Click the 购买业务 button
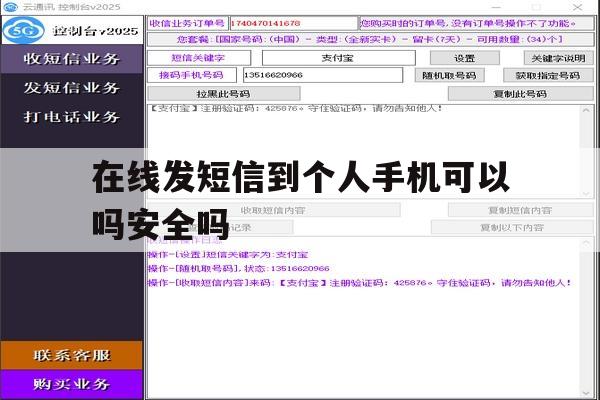This screenshot has width=600, height=400. tap(72, 384)
